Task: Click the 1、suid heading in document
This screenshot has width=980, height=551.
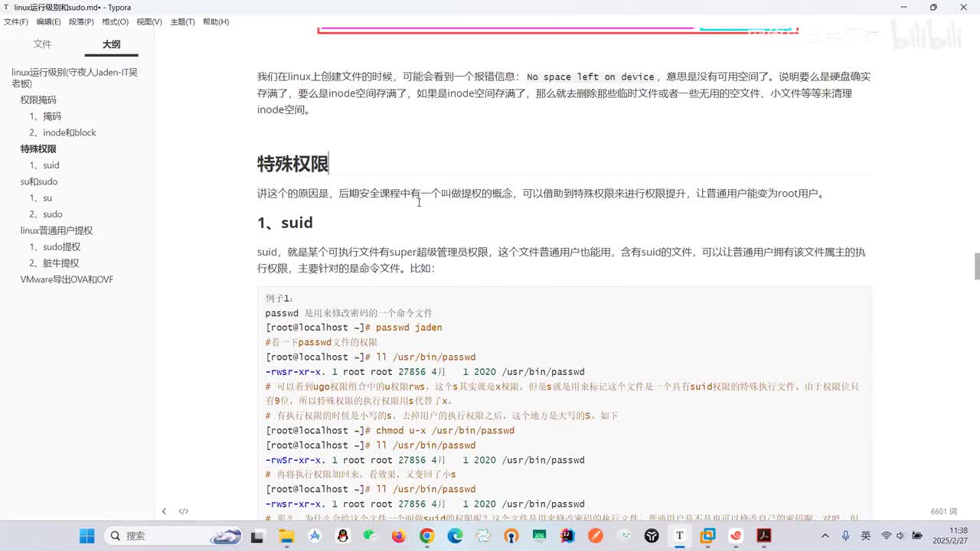Action: 285,223
